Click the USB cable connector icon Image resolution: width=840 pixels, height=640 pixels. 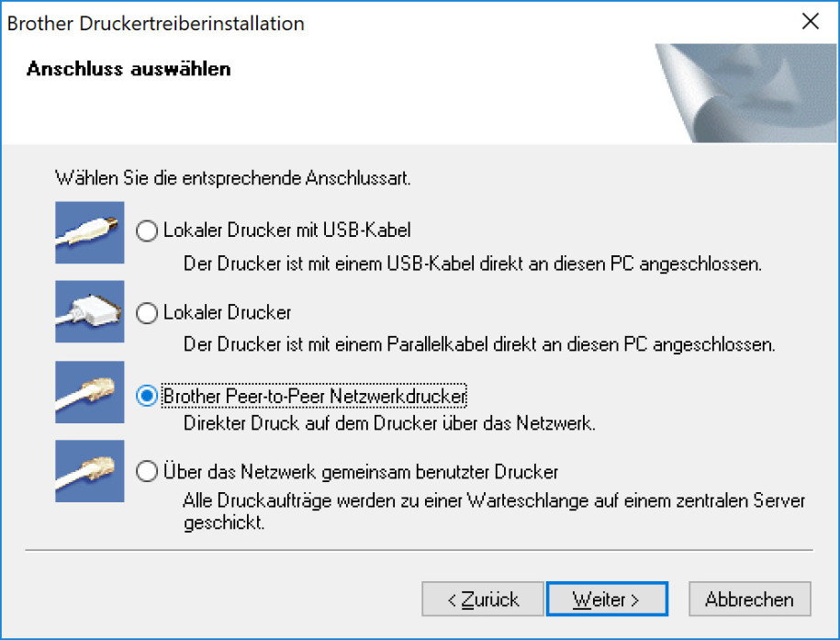[89, 232]
